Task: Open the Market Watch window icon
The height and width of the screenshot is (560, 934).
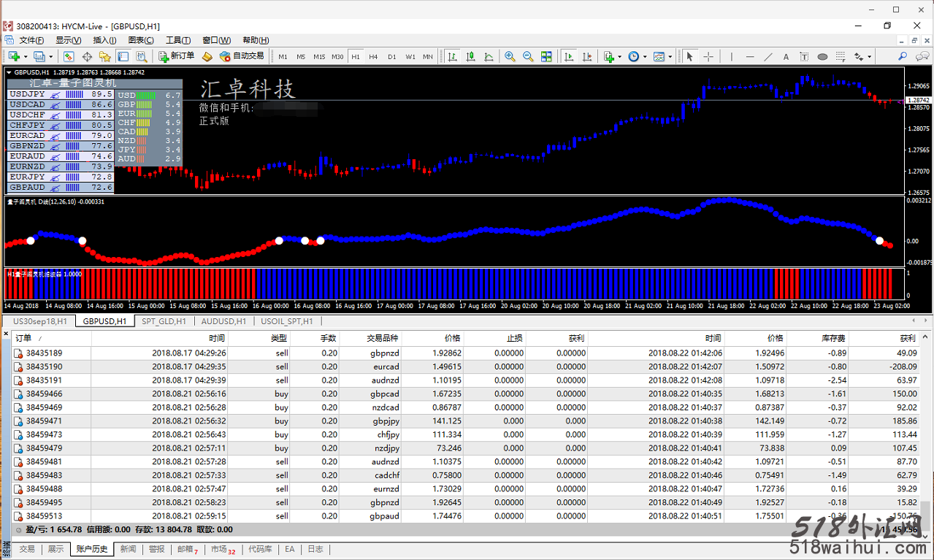Action: [x=69, y=56]
